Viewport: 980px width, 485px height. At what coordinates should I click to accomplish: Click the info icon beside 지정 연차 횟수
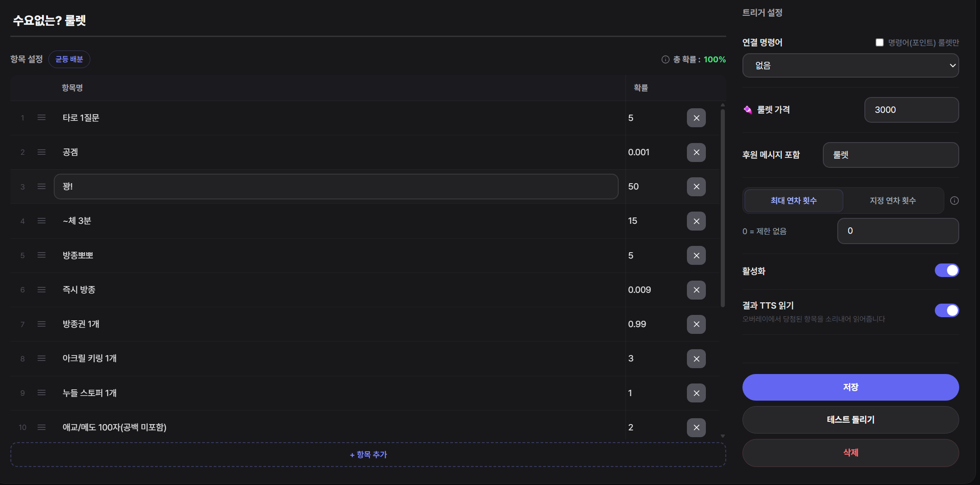[x=954, y=201]
